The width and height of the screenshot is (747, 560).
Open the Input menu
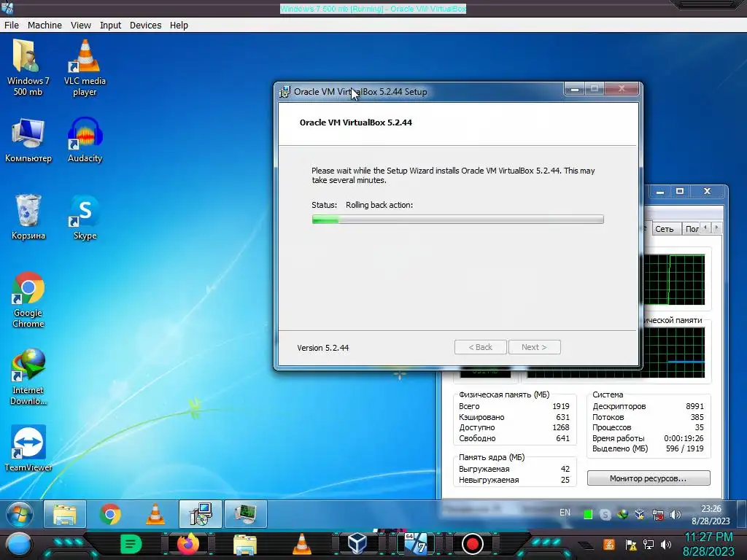(111, 26)
